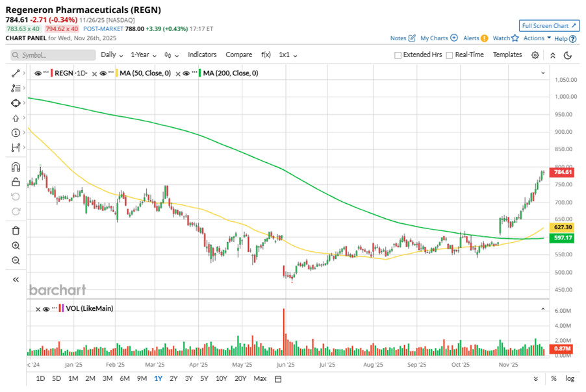Switch the axis to log scale
Image resolution: width=586 pixels, height=392 pixels.
coord(570,378)
